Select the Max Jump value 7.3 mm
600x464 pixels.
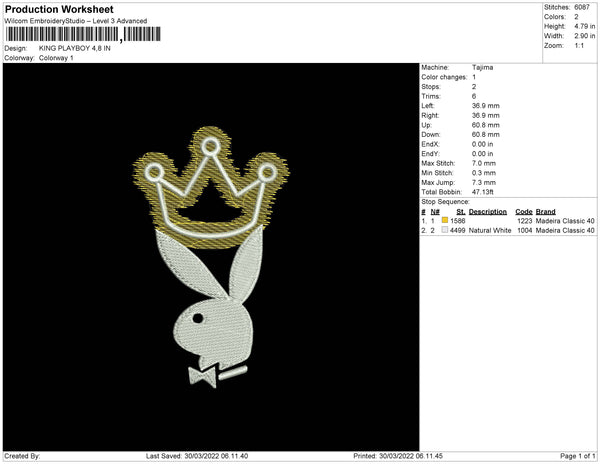click(x=484, y=182)
